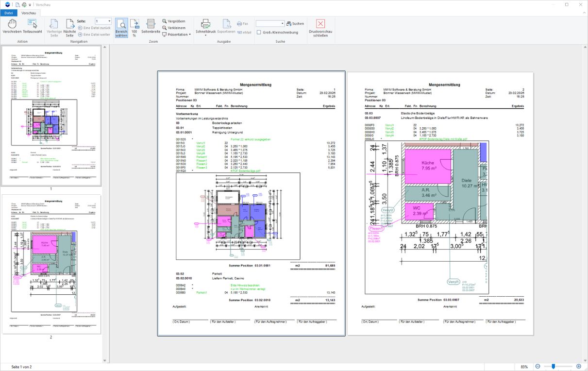Click the zoom-in plus button in status bar
Screen dimensions: 588x371
tap(578, 366)
